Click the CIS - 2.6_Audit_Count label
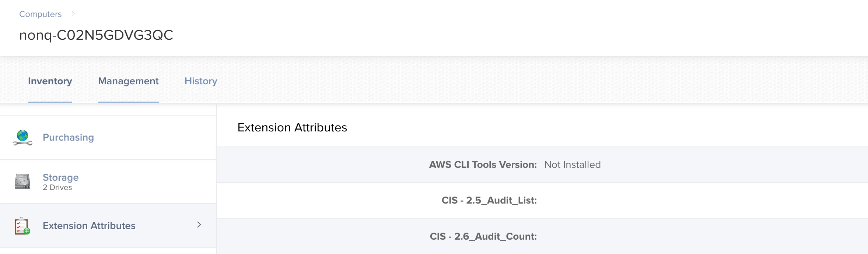Viewport: 868px width, 254px height. (483, 236)
